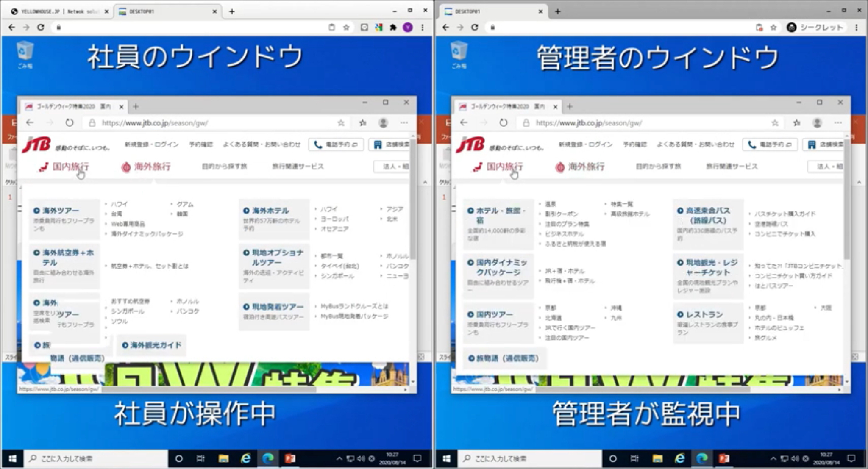Open レストラン card in administrator window
The image size is (868, 469).
(x=708, y=323)
